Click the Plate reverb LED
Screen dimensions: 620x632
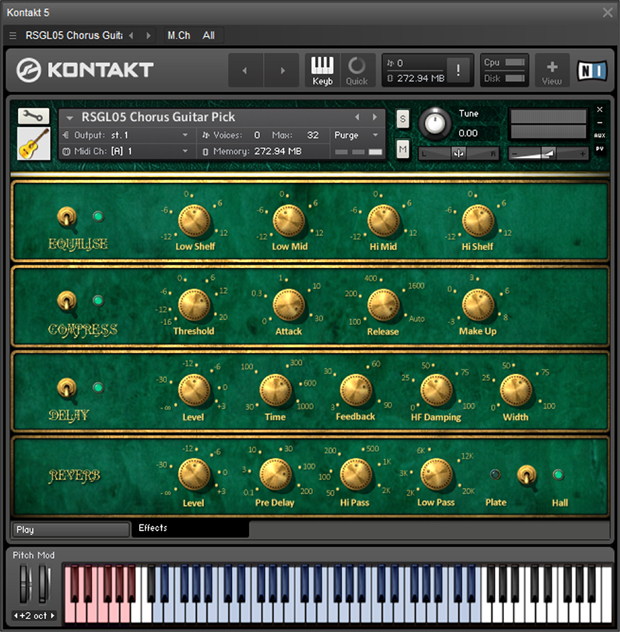pos(495,474)
